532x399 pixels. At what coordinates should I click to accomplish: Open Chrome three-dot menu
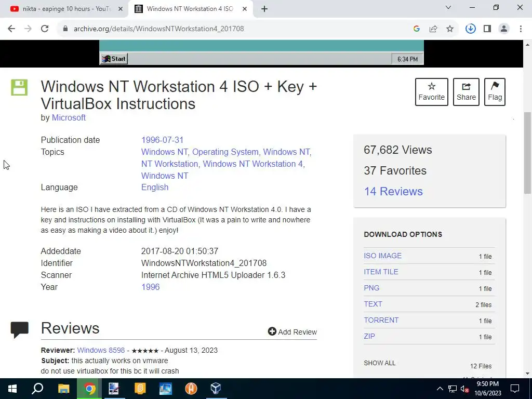pos(521,29)
